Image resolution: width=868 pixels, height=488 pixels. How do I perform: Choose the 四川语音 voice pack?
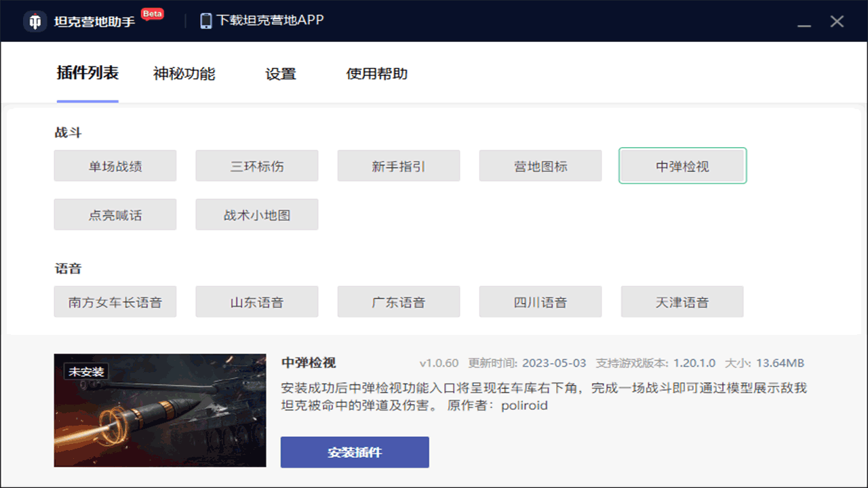(540, 302)
